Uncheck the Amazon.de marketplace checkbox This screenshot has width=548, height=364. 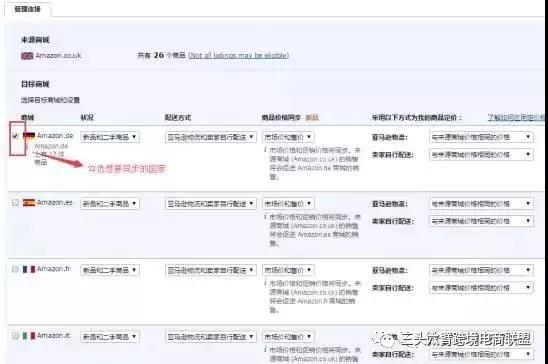point(15,136)
